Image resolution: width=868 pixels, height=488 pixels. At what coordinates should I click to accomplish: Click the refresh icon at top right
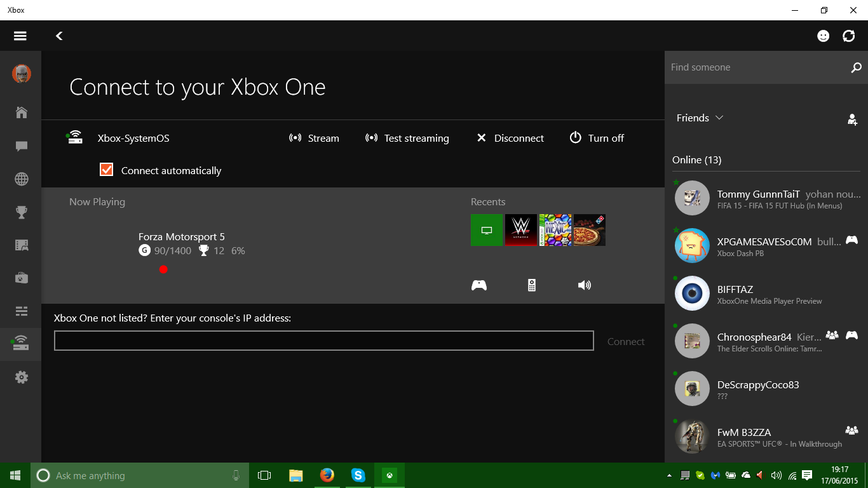848,36
